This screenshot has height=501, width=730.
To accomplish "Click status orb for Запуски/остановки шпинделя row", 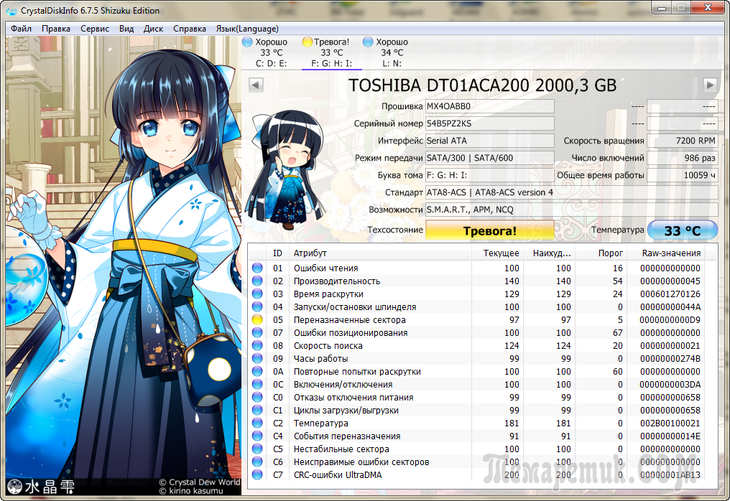I will coord(257,307).
